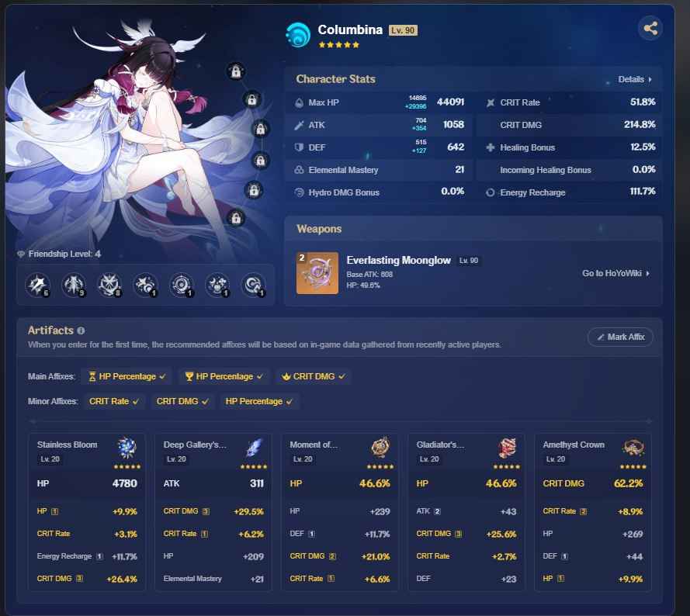Open the second HP Percentage main affix dropdown
Screen dimensions: 690x616
[224, 375]
